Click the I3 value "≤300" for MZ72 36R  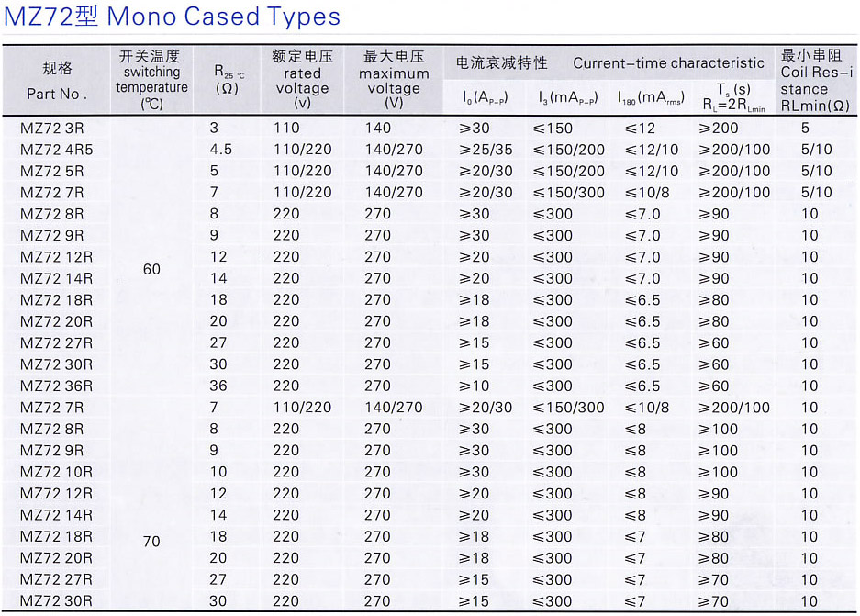[553, 386]
